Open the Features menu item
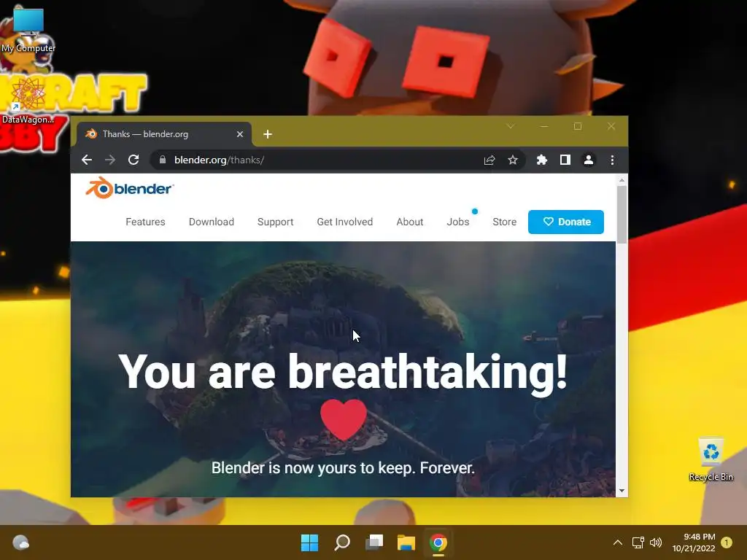747x560 pixels. 145,222
